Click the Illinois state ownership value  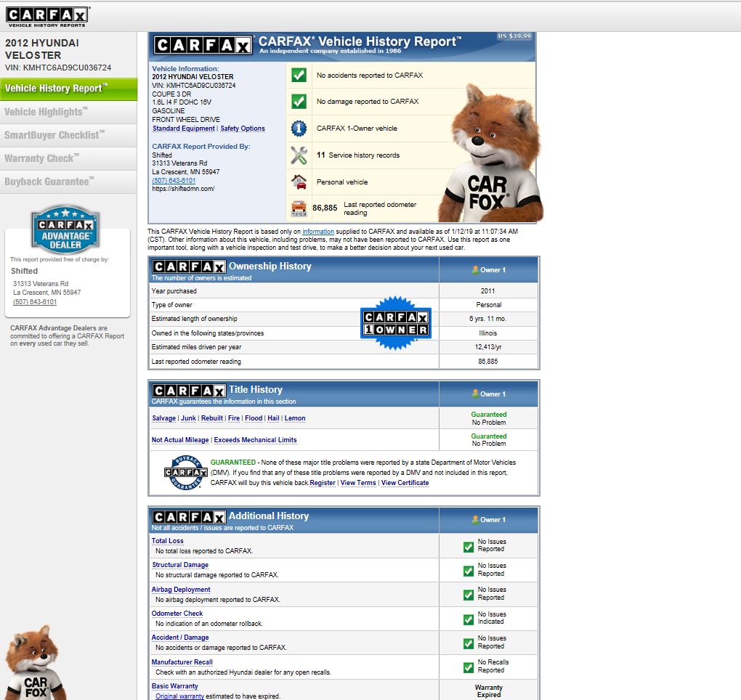coord(487,333)
